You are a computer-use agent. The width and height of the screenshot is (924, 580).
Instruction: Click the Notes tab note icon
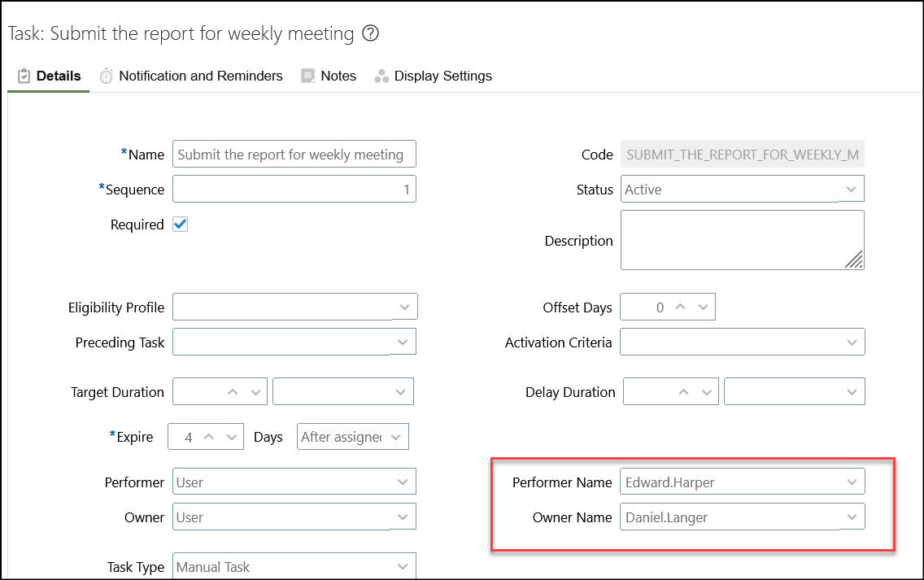click(x=307, y=75)
